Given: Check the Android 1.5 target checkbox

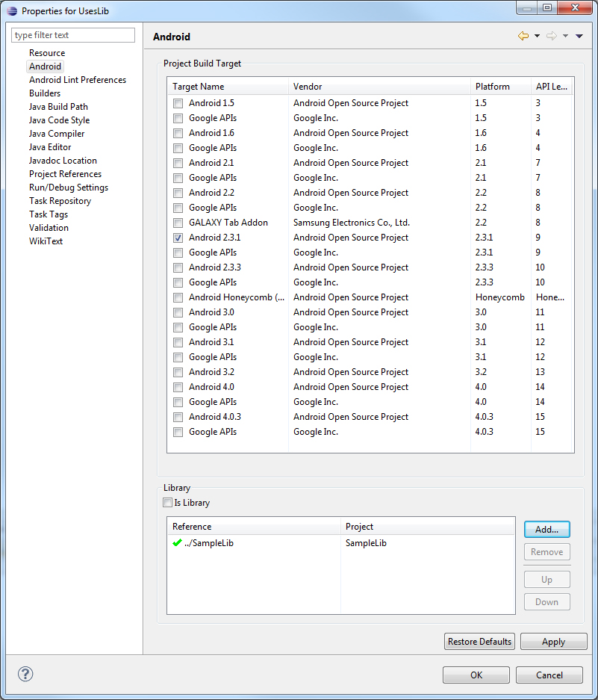Looking at the screenshot, I should click(x=178, y=103).
